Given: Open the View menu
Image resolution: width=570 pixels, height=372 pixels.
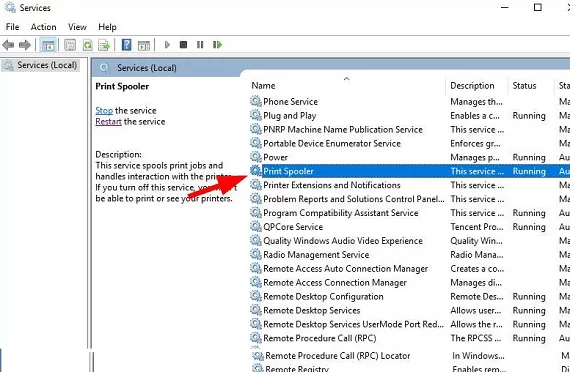Looking at the screenshot, I should pyautogui.click(x=77, y=27).
